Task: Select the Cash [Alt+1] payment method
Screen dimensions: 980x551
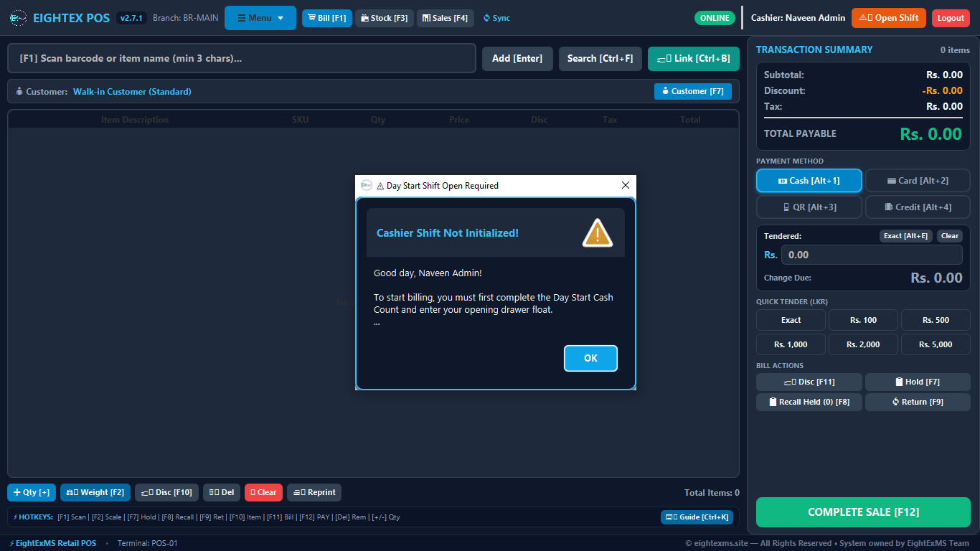Action: click(809, 181)
